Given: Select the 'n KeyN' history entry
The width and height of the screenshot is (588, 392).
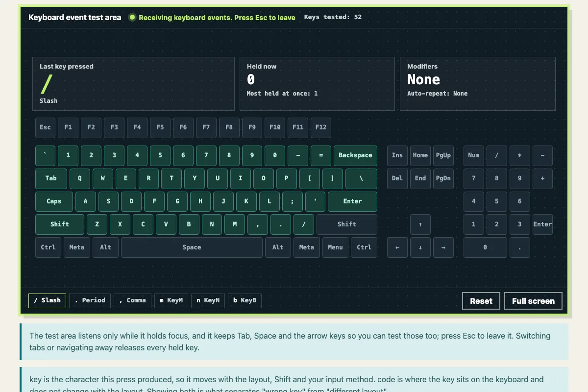Looking at the screenshot, I should tap(208, 300).
